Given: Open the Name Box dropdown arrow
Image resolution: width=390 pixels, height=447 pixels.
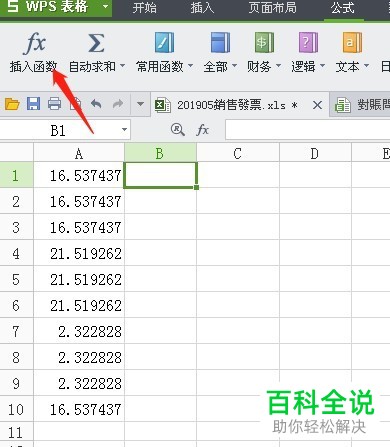Looking at the screenshot, I should coord(124,130).
